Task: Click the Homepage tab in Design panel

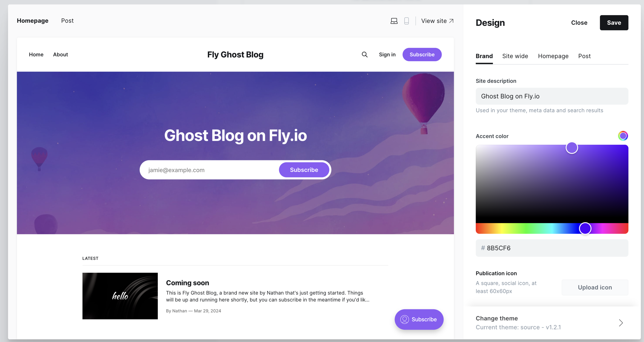Action: click(553, 56)
